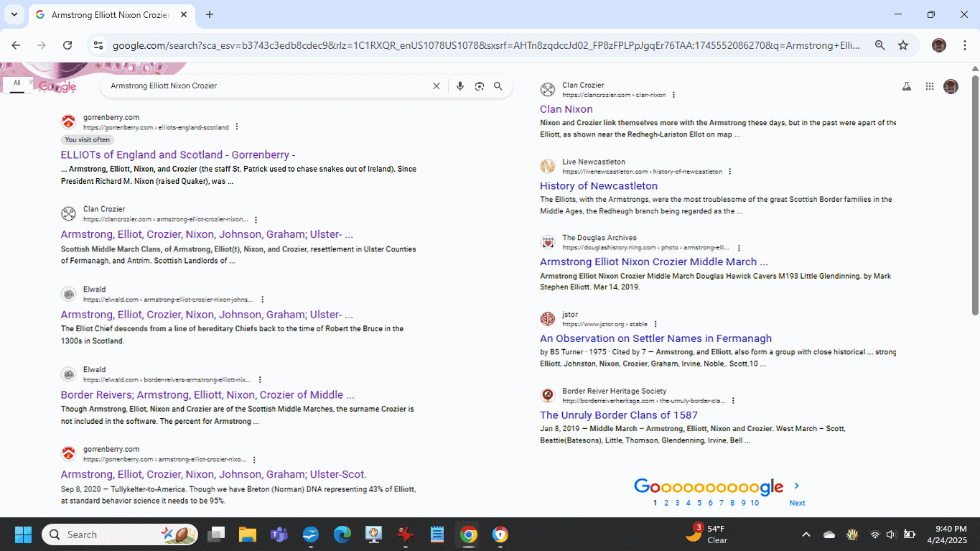Viewport: 980px width, 551px height.
Task: Go to results page 5
Action: [699, 503]
